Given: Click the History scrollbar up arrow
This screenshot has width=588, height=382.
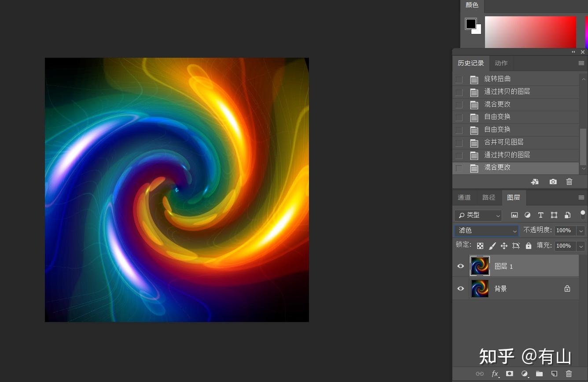Looking at the screenshot, I should [x=584, y=78].
